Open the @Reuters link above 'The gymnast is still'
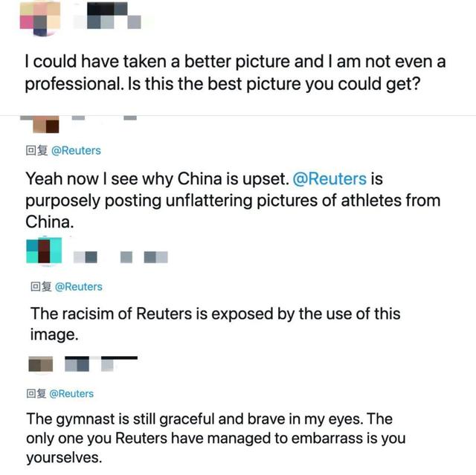The image size is (476, 475). pos(71,394)
